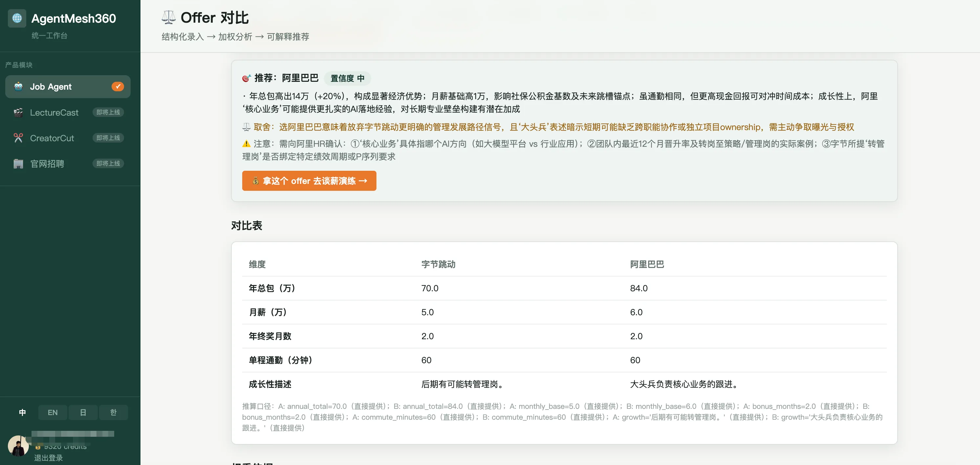Click 拿这个 offer 去谈薪演练 button
The height and width of the screenshot is (465, 980).
[x=309, y=181]
